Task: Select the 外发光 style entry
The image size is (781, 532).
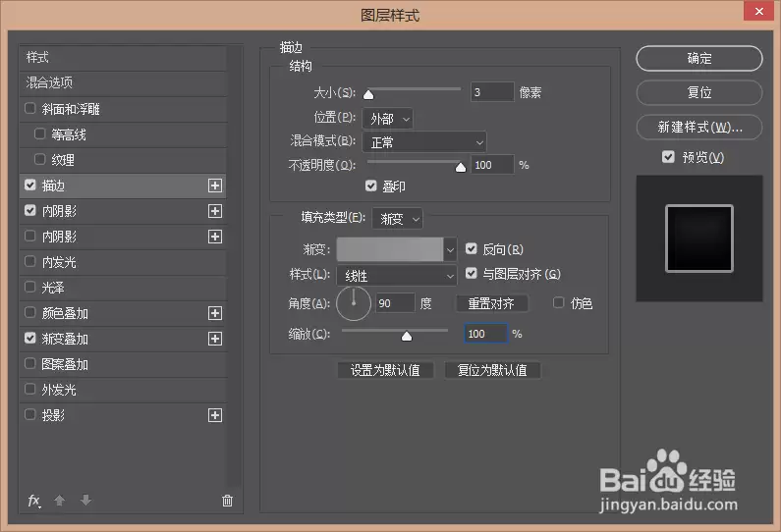Action: tap(123, 390)
